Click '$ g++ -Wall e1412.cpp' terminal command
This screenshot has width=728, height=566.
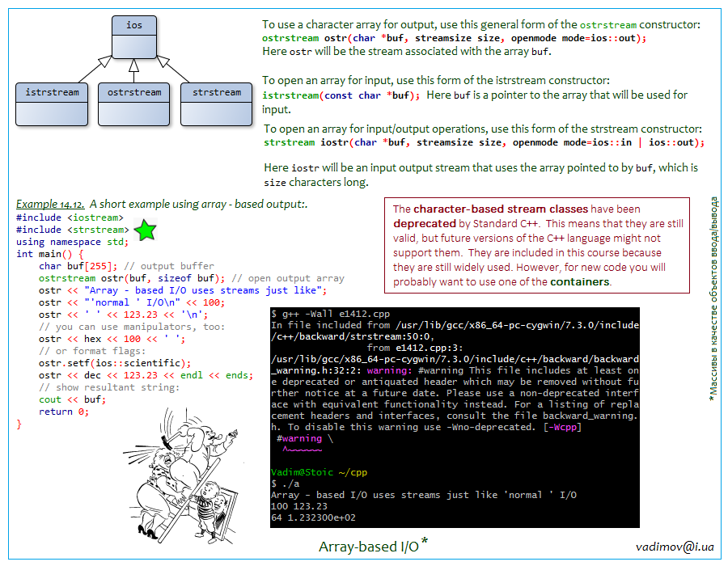pos(331,314)
